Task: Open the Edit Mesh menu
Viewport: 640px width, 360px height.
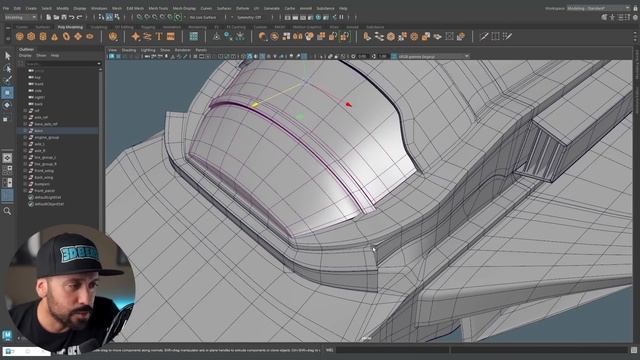Action: point(135,8)
